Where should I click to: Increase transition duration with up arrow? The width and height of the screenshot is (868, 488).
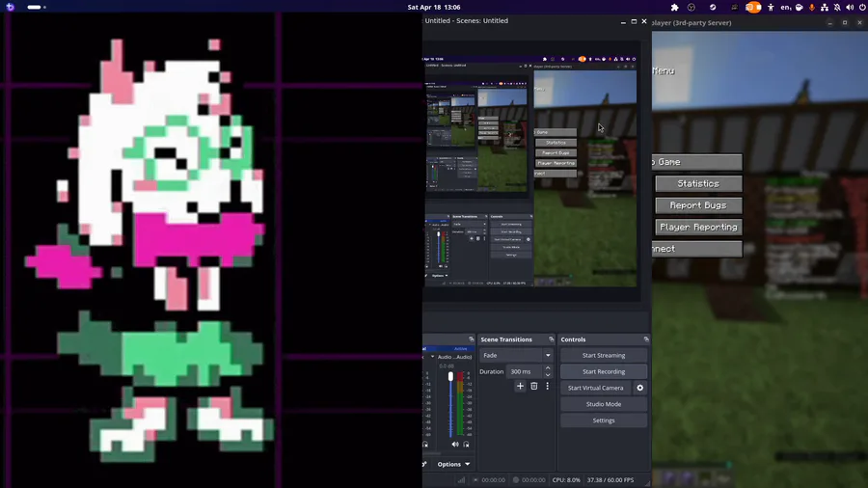tap(548, 368)
